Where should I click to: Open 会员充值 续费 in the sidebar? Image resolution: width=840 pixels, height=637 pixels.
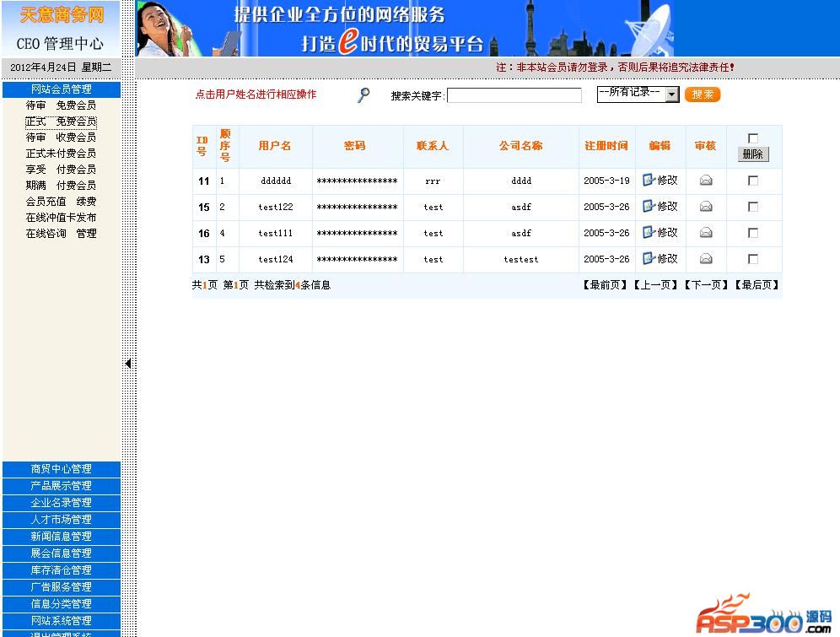[61, 202]
